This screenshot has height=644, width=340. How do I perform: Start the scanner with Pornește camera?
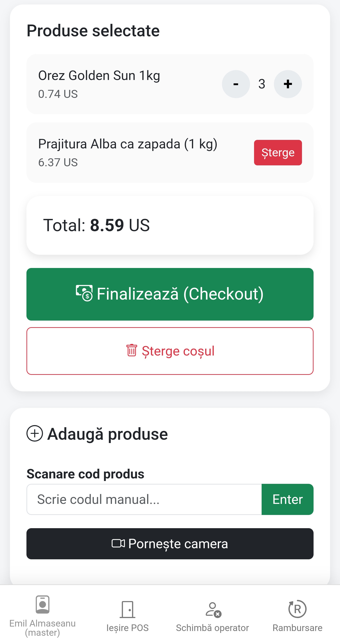click(170, 544)
